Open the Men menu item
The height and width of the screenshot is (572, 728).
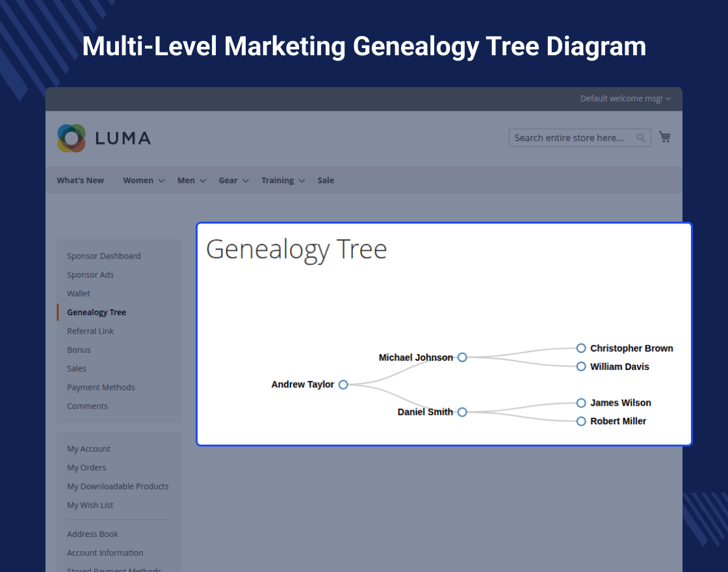pyautogui.click(x=186, y=180)
